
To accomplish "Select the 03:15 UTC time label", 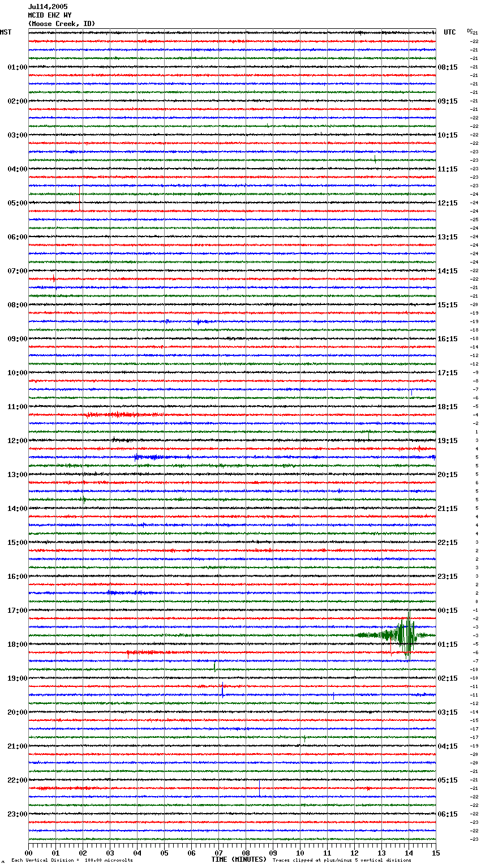I will pyautogui.click(x=448, y=712).
